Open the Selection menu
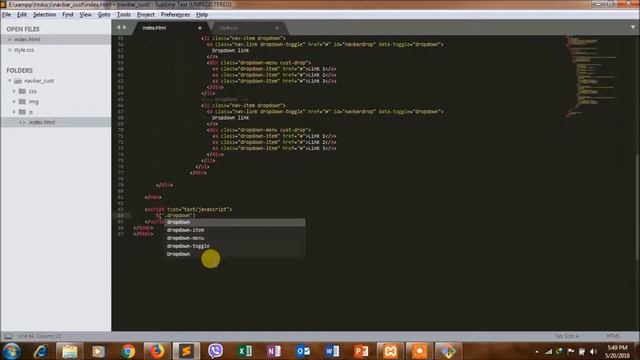This screenshot has height=360, width=640. pyautogui.click(x=44, y=15)
